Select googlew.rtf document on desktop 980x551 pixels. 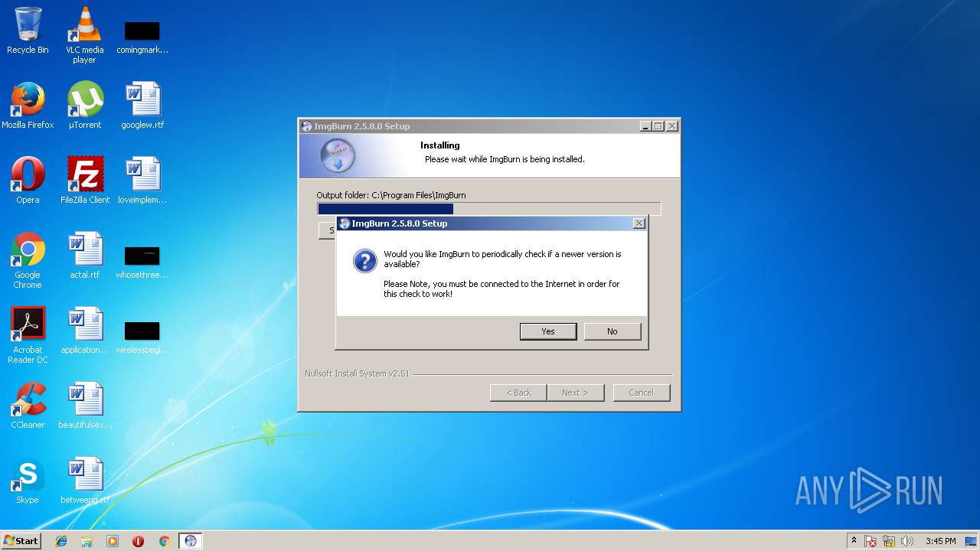click(142, 106)
